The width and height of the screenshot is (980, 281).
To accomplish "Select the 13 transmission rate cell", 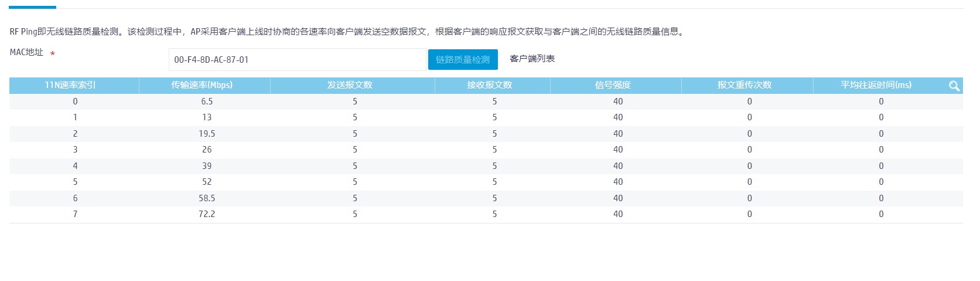I will click(x=207, y=117).
